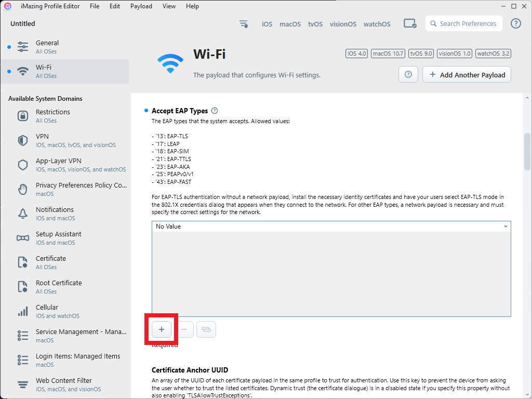Click the "'21': EAP-TTLS" line
Image resolution: width=532 pixels, height=399 pixels.
pos(171,159)
